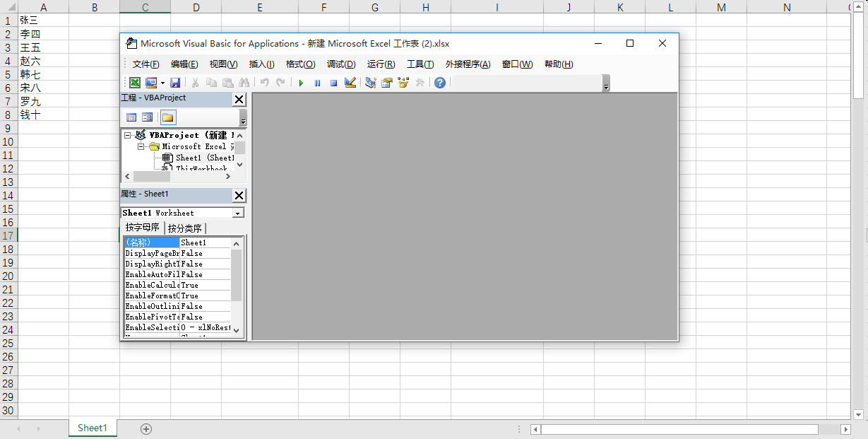868x439 pixels.
Task: Click the Cut scissors icon
Action: [x=196, y=83]
